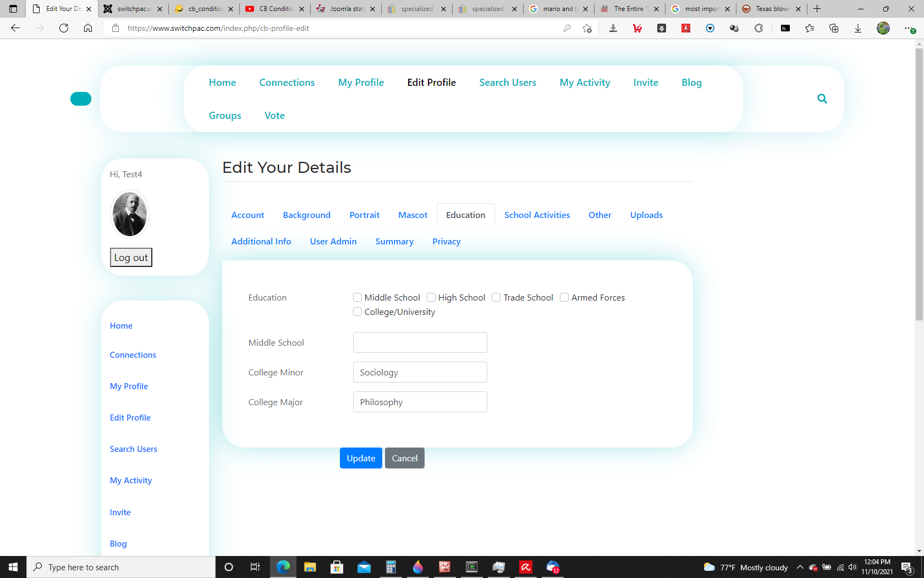The height and width of the screenshot is (578, 924).
Task: Open Task View on the taskbar
Action: pos(255,567)
